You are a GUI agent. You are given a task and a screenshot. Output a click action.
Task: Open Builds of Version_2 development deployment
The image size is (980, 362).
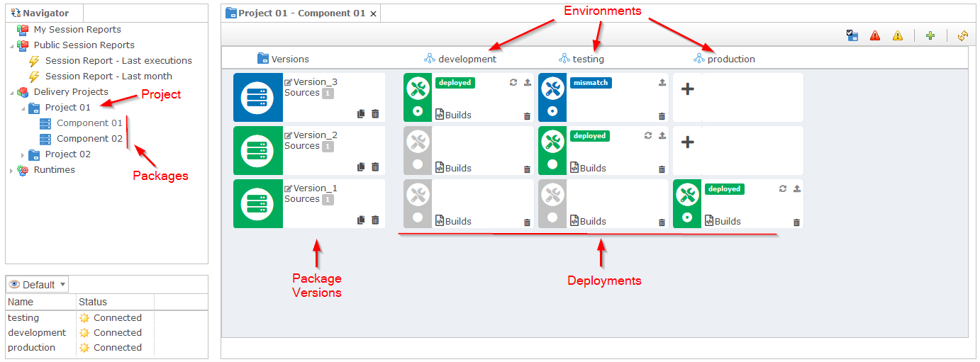453,168
